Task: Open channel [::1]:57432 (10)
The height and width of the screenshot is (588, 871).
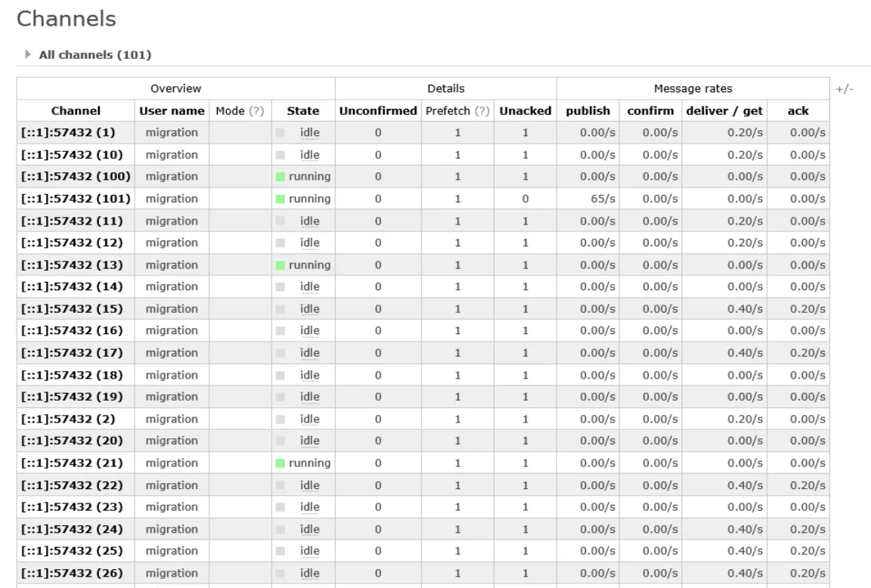Action: point(72,154)
